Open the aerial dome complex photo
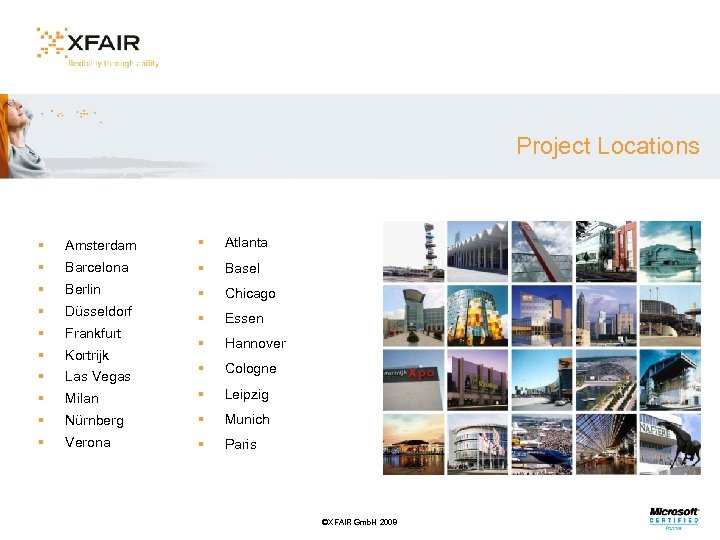This screenshot has height=540, width=720. click(x=606, y=380)
